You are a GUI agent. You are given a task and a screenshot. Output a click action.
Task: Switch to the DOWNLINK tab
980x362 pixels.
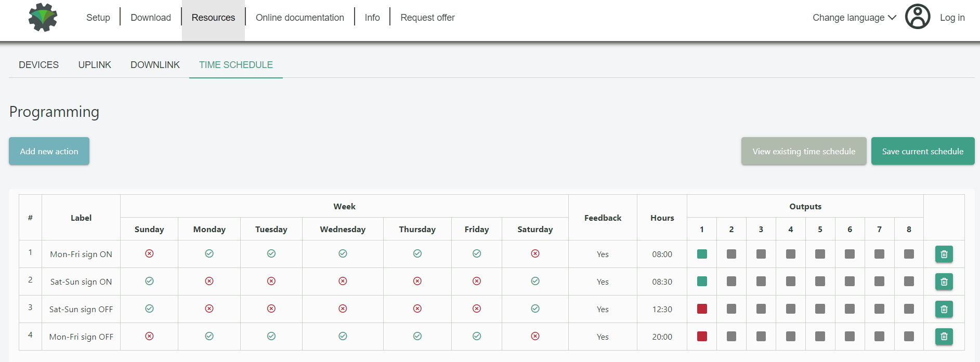click(155, 65)
